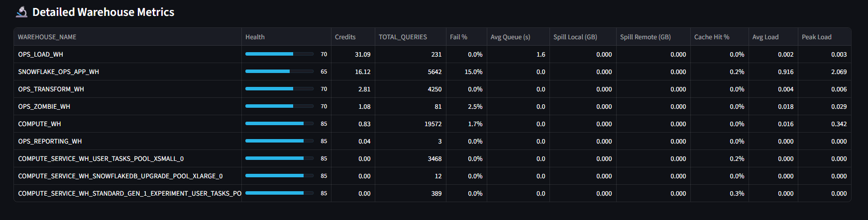
Task: Click the Avg Load column header
Action: tap(765, 37)
